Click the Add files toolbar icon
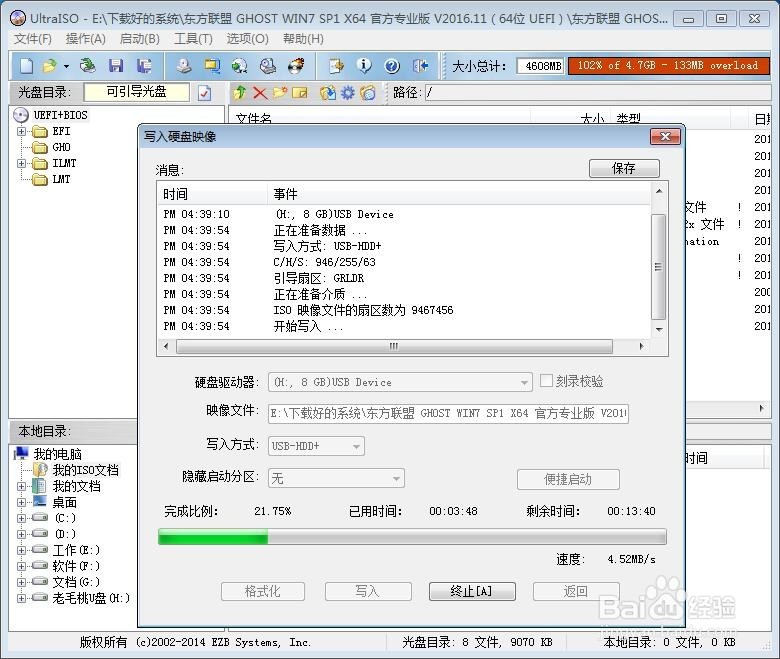Viewport: 780px width, 659px height. click(x=336, y=66)
